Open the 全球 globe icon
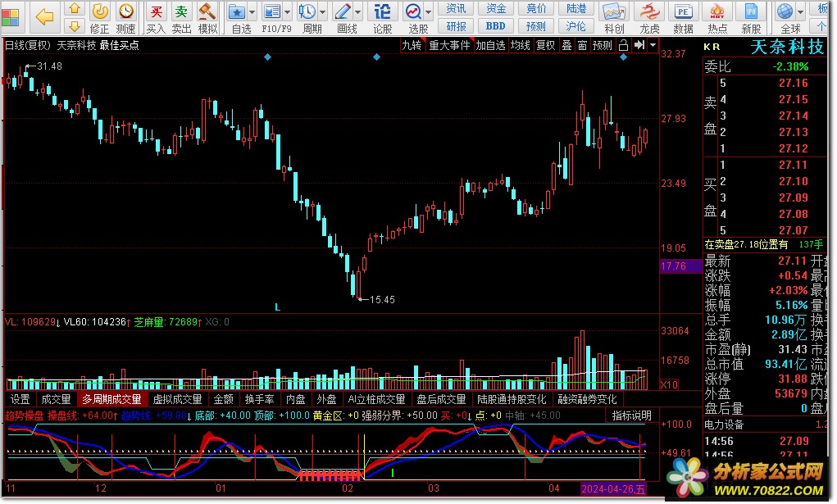 pos(785,11)
